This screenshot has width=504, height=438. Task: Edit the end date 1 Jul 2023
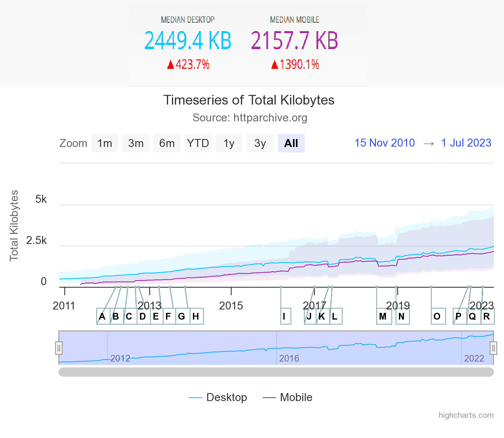(466, 143)
